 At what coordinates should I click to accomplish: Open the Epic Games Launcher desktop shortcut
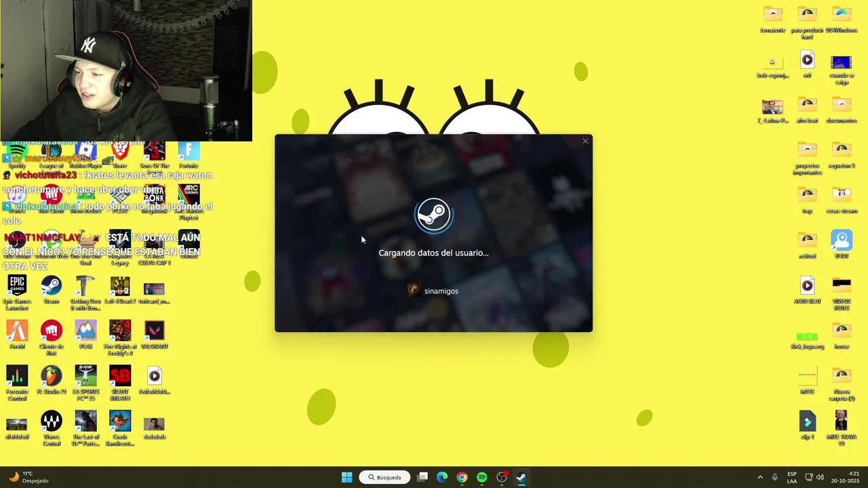(x=17, y=293)
